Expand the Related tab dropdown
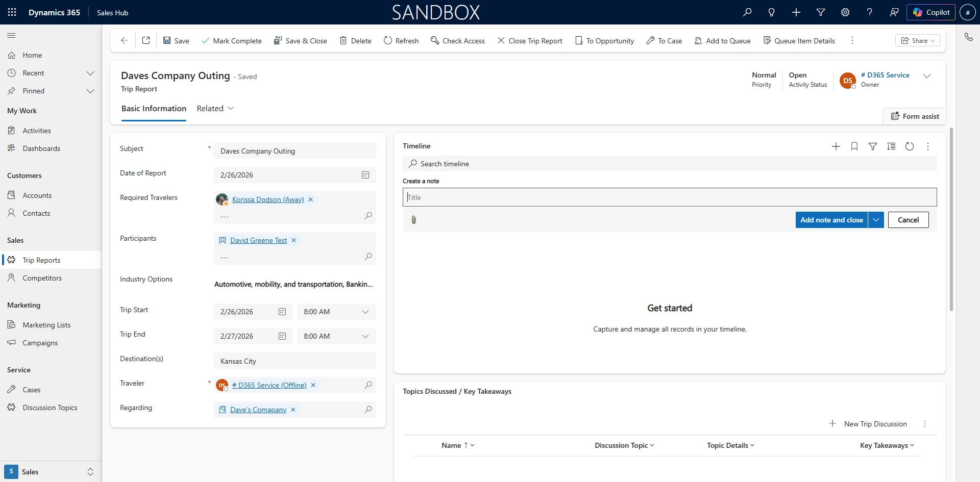This screenshot has height=482, width=980. [231, 108]
